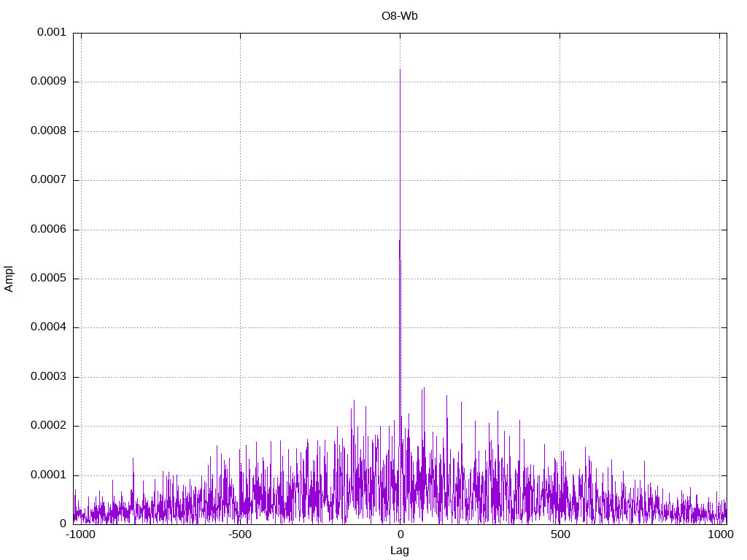Click the 0 label on the x-axis

click(x=400, y=535)
